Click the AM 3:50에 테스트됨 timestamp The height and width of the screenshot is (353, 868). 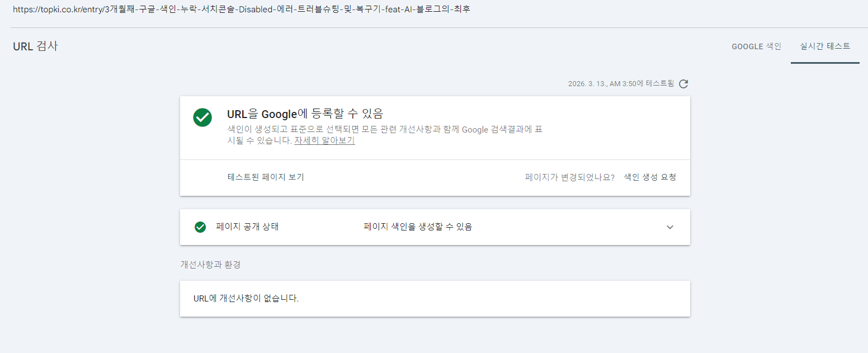pyautogui.click(x=621, y=84)
